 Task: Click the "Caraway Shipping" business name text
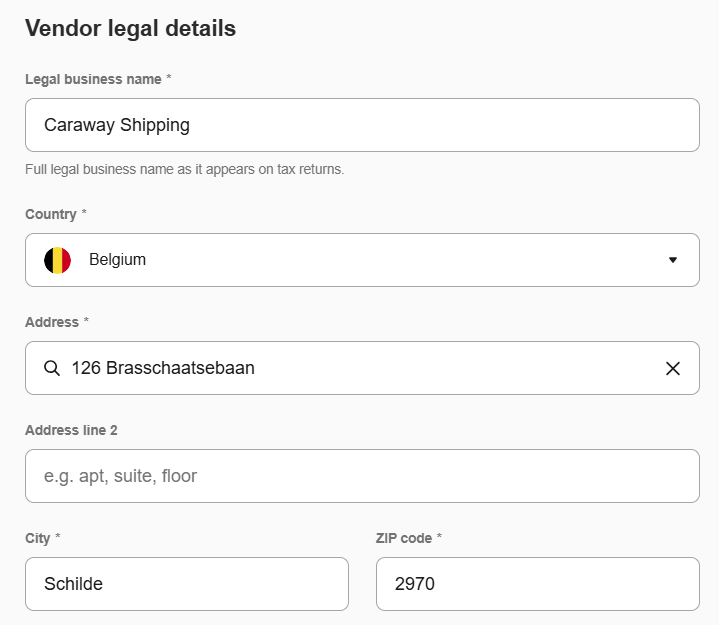[117, 125]
